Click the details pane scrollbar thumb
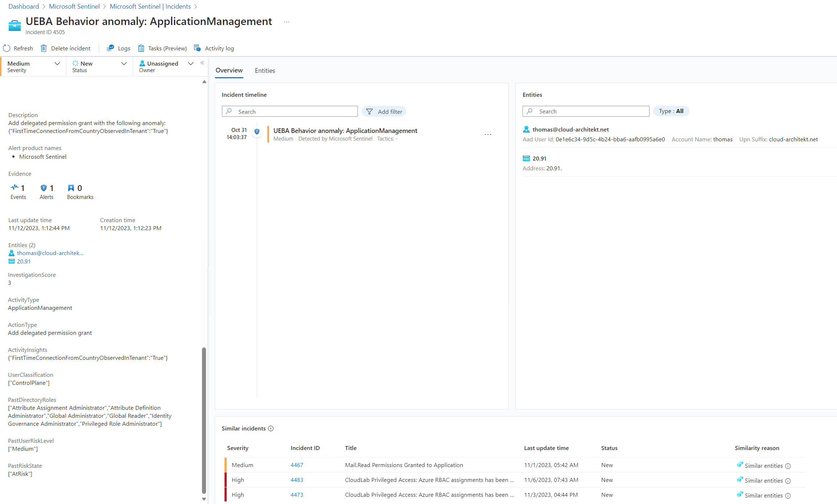This screenshot has height=504, width=837. pyautogui.click(x=204, y=420)
